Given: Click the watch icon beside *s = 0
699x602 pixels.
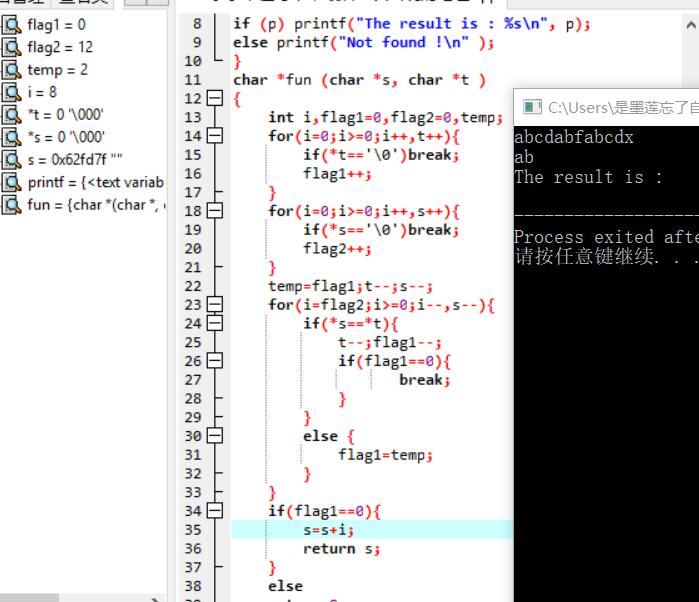Looking at the screenshot, I should tap(12, 137).
